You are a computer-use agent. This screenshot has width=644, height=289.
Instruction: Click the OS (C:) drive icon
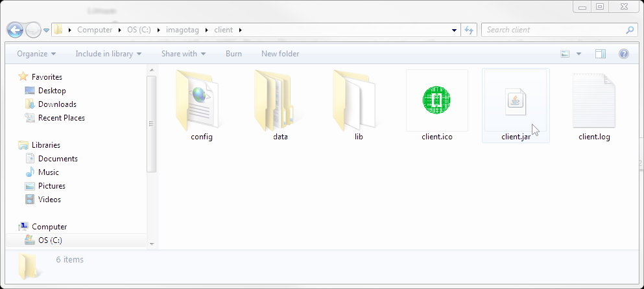(x=30, y=240)
